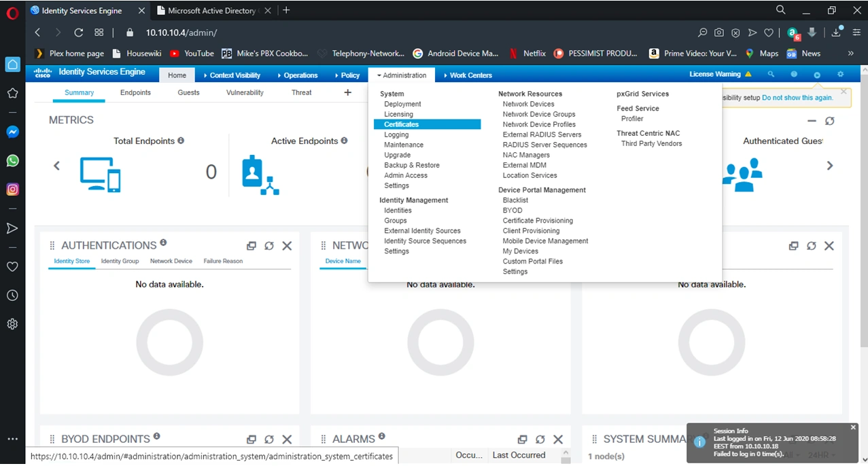Show the next metrics with the right arrow
The width and height of the screenshot is (868, 466).
pos(830,166)
